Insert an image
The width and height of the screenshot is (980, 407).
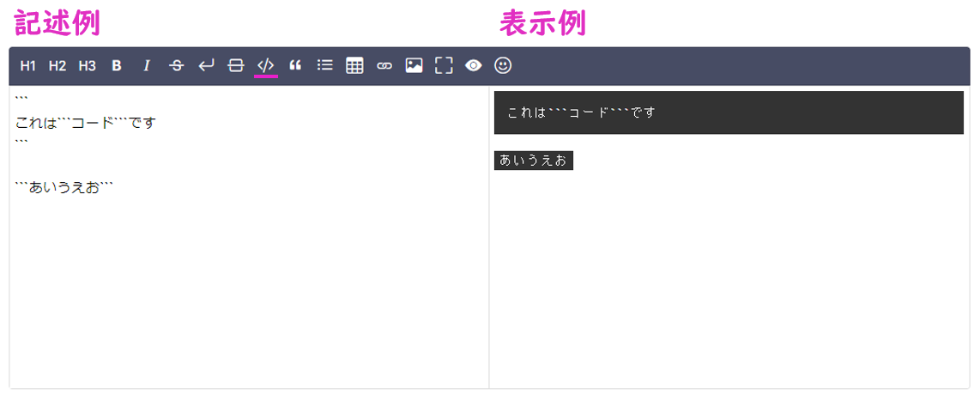click(414, 65)
